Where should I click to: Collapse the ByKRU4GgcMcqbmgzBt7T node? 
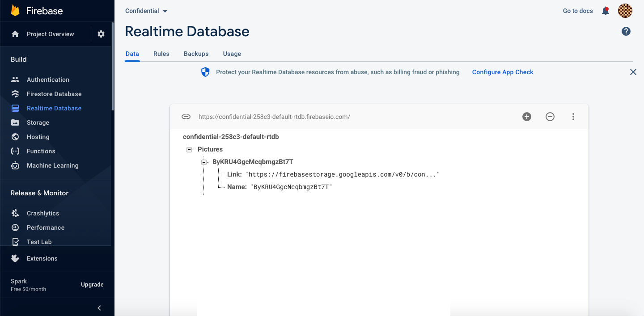coord(204,162)
